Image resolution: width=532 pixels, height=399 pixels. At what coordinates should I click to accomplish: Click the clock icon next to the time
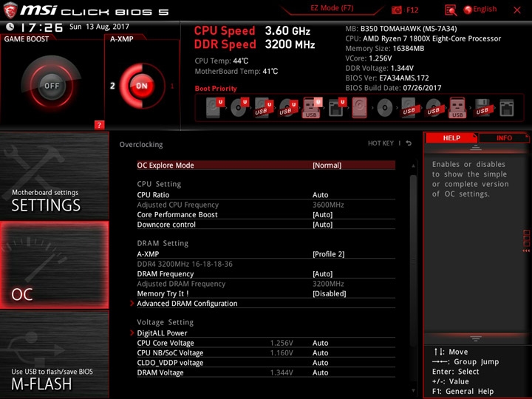pos(10,27)
